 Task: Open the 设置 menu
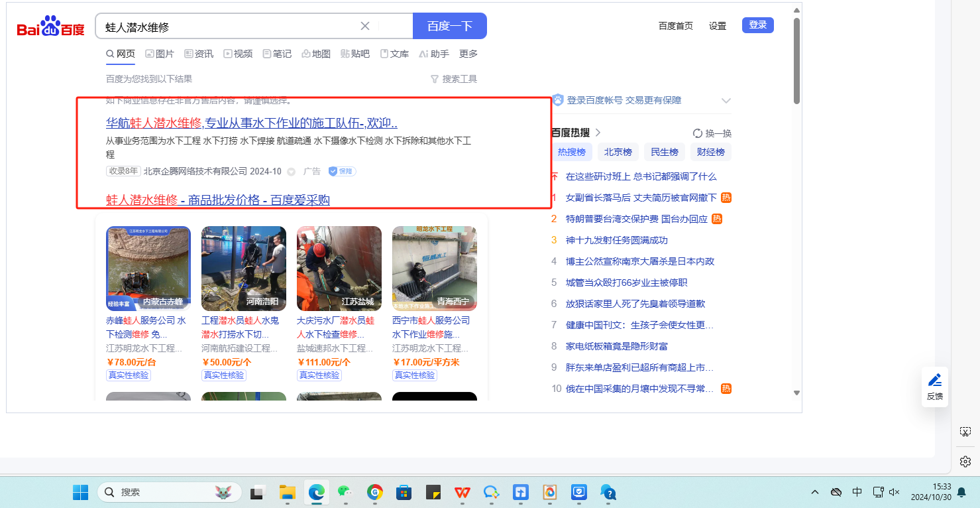pyautogui.click(x=718, y=26)
